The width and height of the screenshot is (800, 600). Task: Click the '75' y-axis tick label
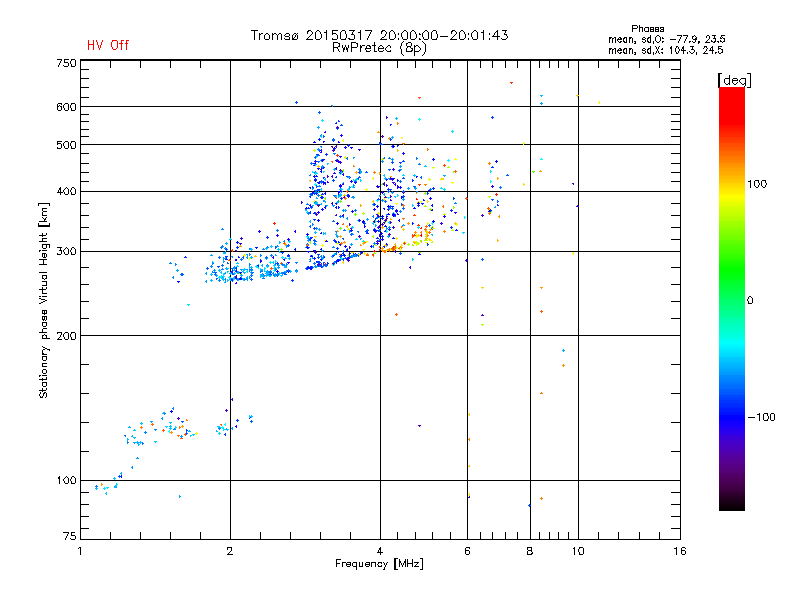70,536
